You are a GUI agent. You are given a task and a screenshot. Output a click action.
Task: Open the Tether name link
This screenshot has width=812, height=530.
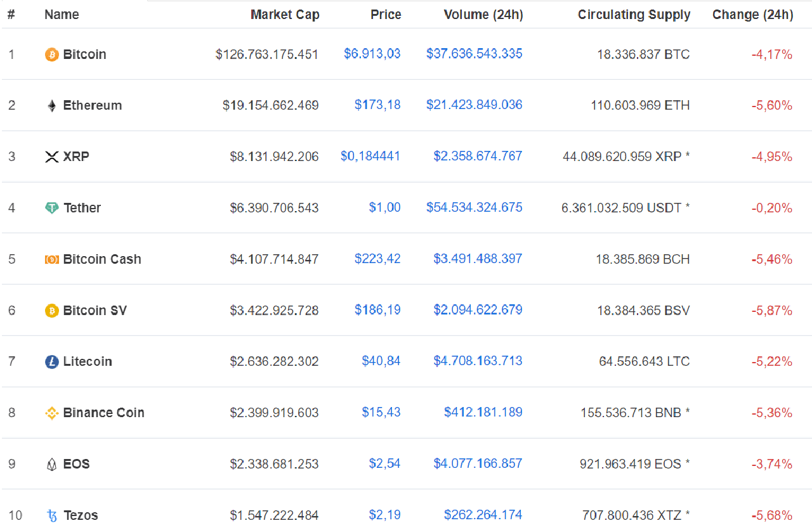(82, 208)
